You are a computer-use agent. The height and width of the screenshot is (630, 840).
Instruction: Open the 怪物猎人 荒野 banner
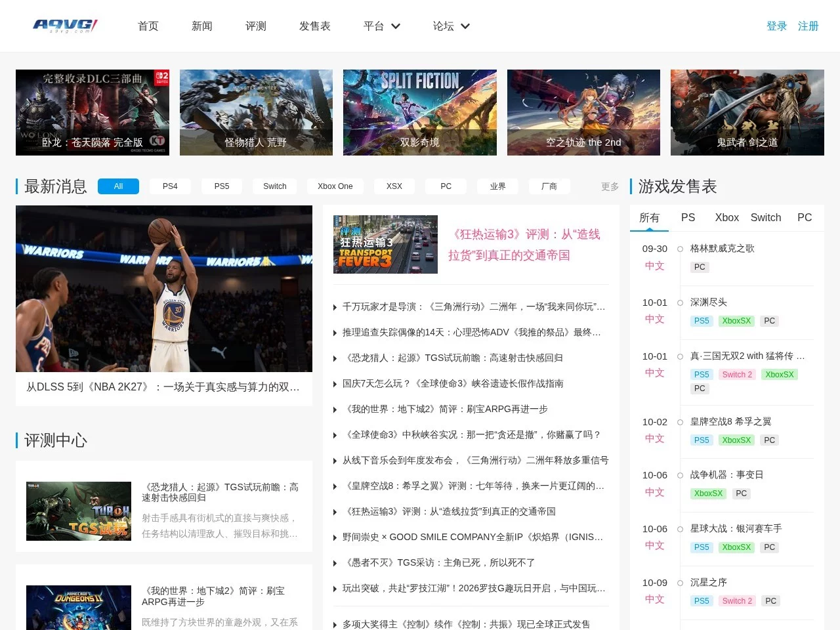(x=256, y=112)
